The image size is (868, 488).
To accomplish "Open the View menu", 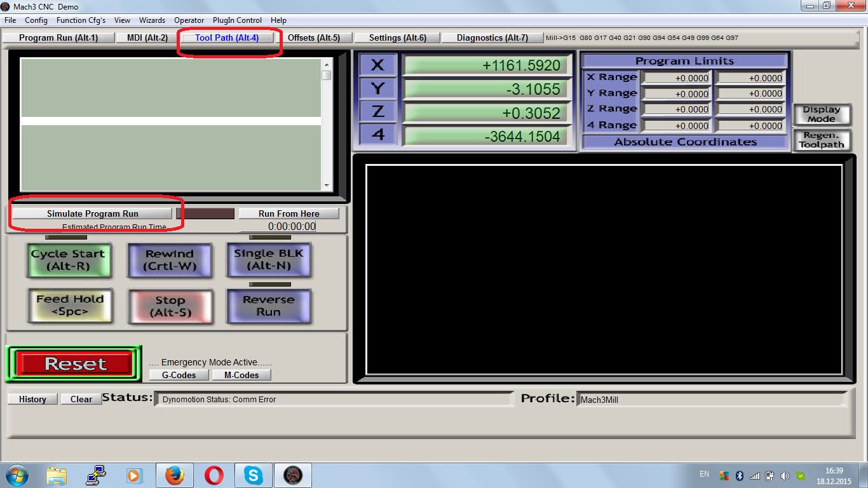I will click(x=122, y=20).
